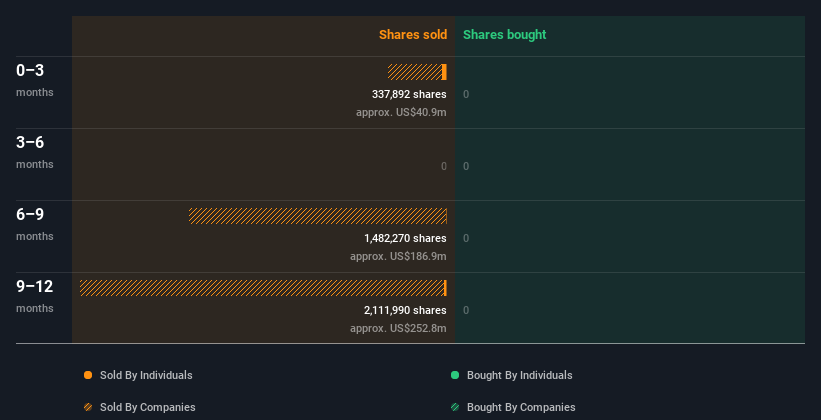Click the 0–3 months hatched bar
The width and height of the screenshot is (821, 420).
pos(415,72)
